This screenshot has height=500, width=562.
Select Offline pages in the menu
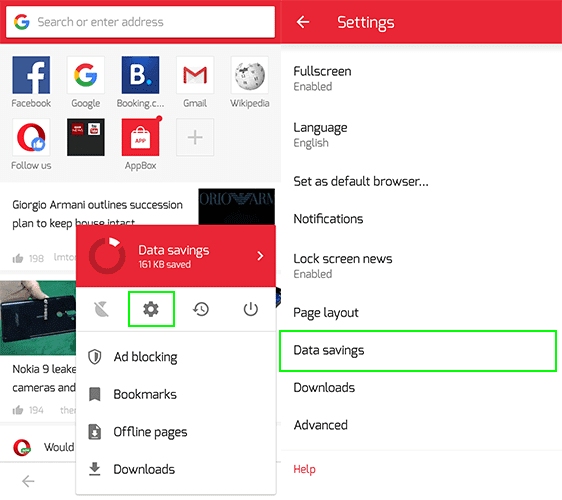click(176, 432)
